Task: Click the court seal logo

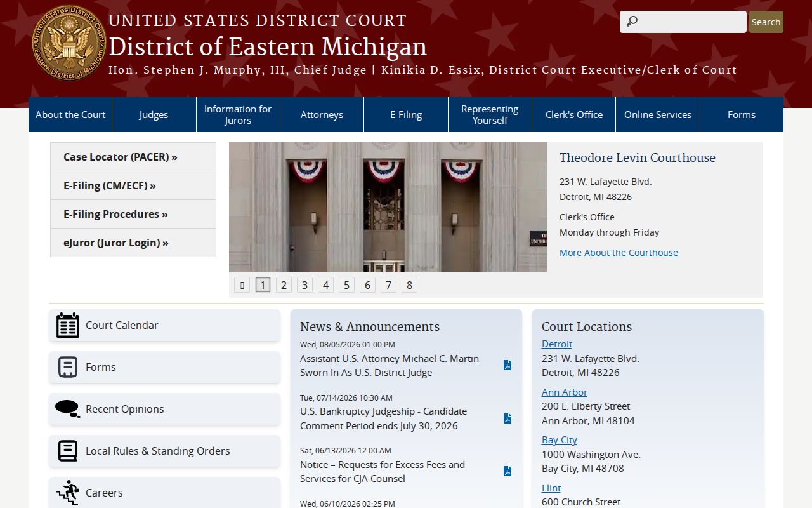Action: (x=70, y=43)
